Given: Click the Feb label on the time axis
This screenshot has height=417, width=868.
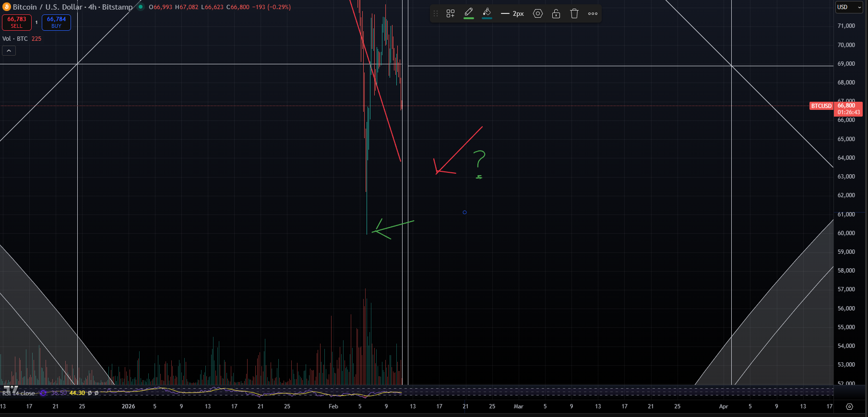Looking at the screenshot, I should (x=333, y=406).
